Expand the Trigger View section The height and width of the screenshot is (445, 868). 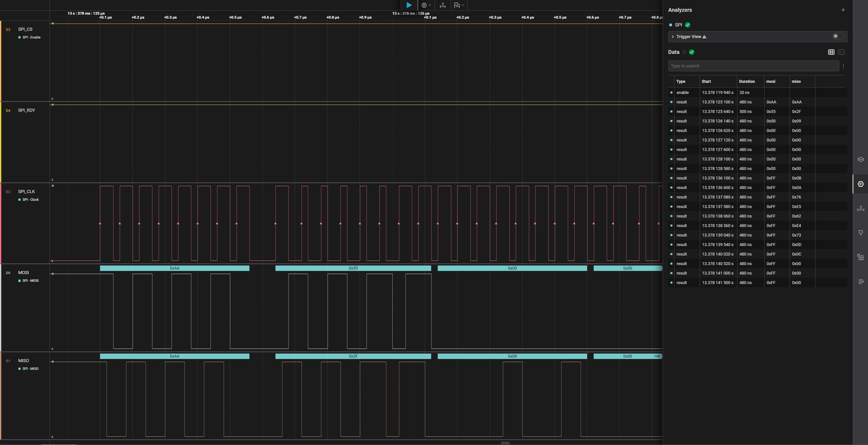coord(673,37)
